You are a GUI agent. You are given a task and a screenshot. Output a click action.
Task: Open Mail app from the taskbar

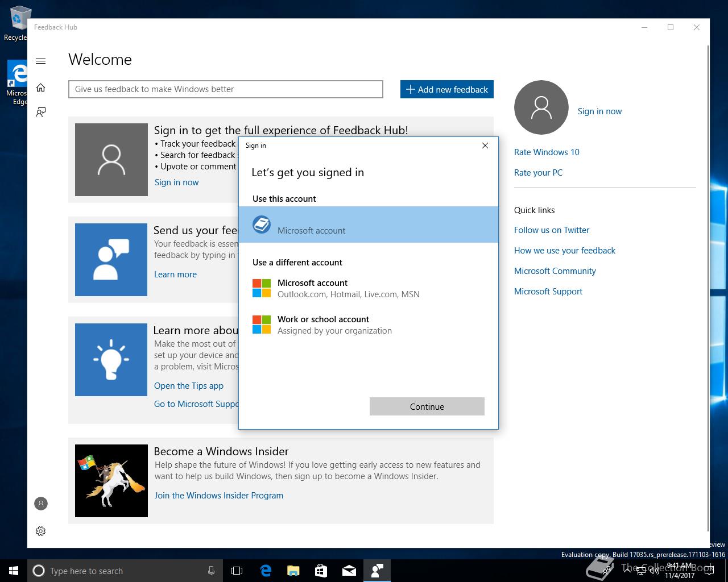[x=349, y=571]
